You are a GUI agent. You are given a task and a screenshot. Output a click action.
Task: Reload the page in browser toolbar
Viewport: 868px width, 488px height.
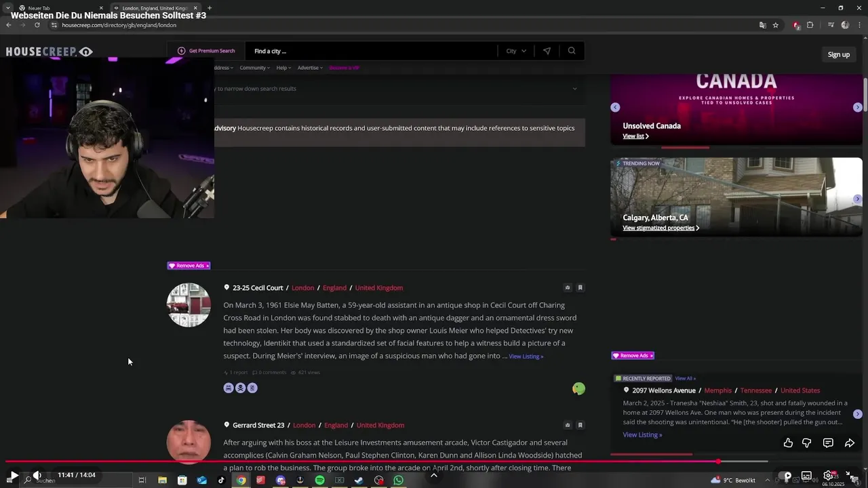[37, 25]
